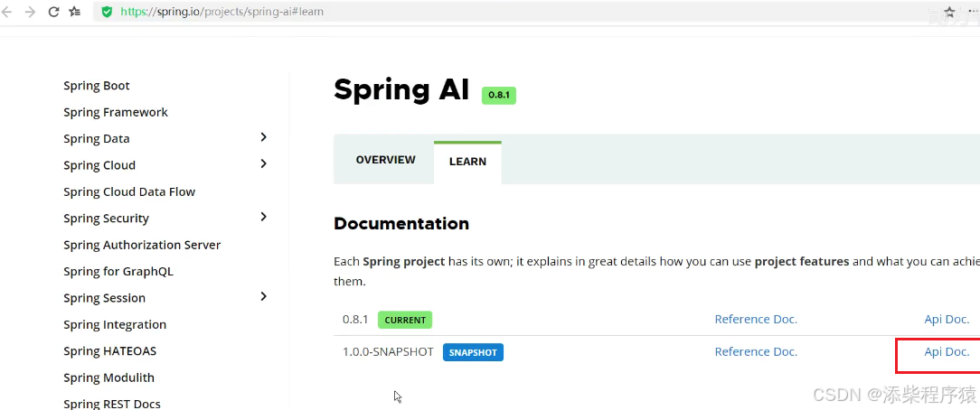980x410 pixels.
Task: Open the favorites star-list icon beside reload
Action: [x=75, y=11]
